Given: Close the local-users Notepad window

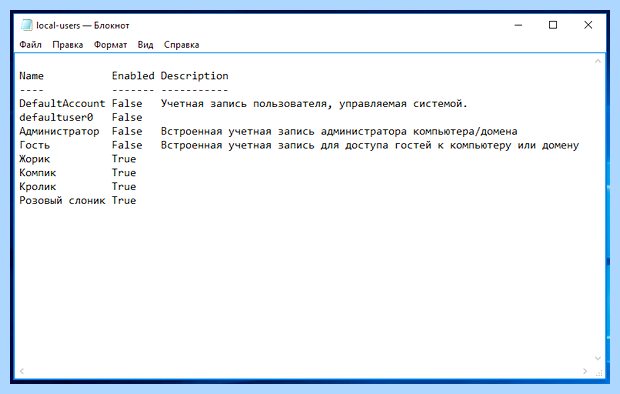Looking at the screenshot, I should click(x=588, y=25).
